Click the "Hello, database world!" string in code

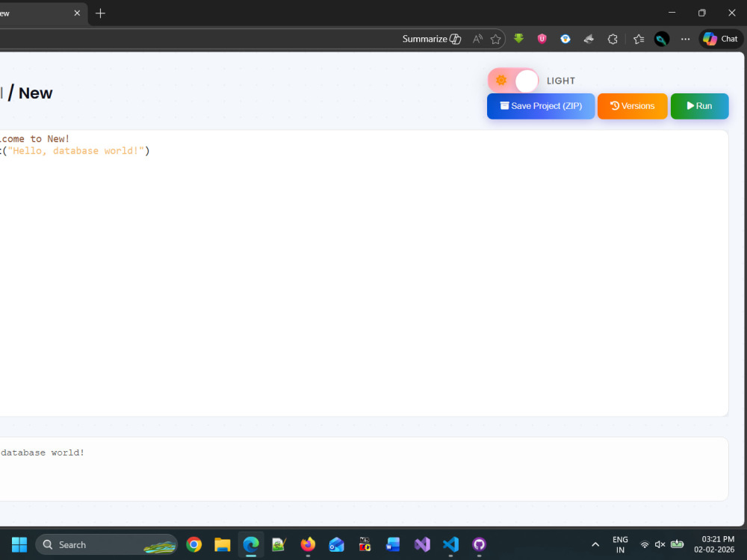(75, 151)
